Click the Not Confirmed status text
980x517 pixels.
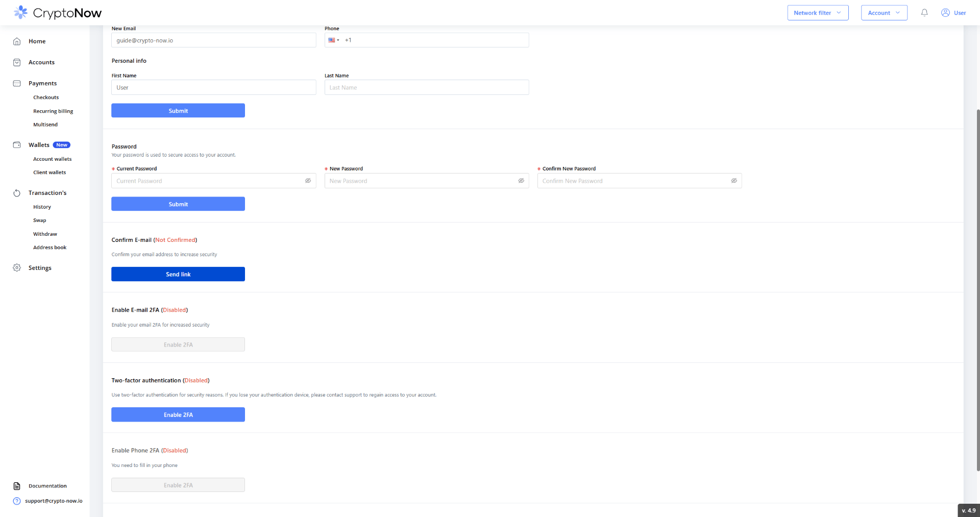click(x=175, y=240)
